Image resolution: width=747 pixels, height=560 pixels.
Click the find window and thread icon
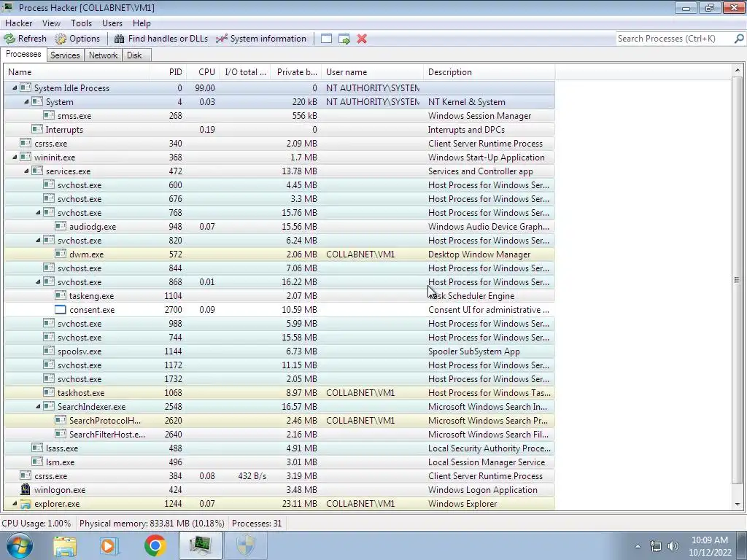click(344, 39)
